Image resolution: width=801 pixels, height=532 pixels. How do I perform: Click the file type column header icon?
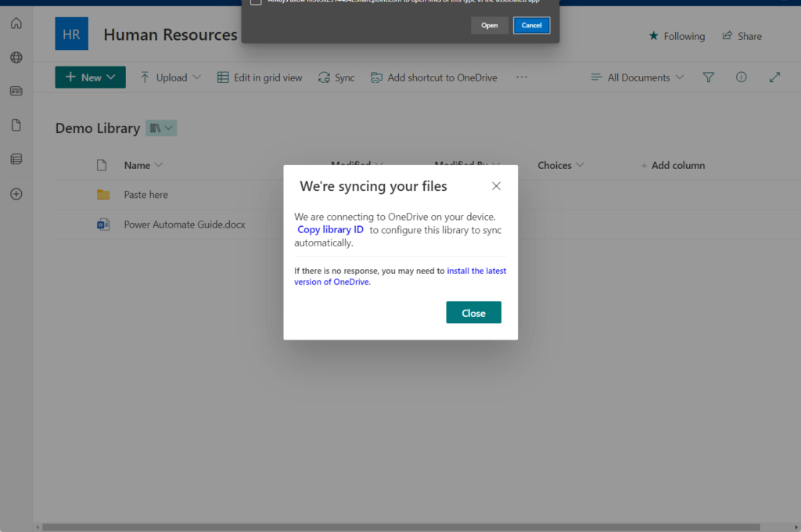[x=102, y=165]
